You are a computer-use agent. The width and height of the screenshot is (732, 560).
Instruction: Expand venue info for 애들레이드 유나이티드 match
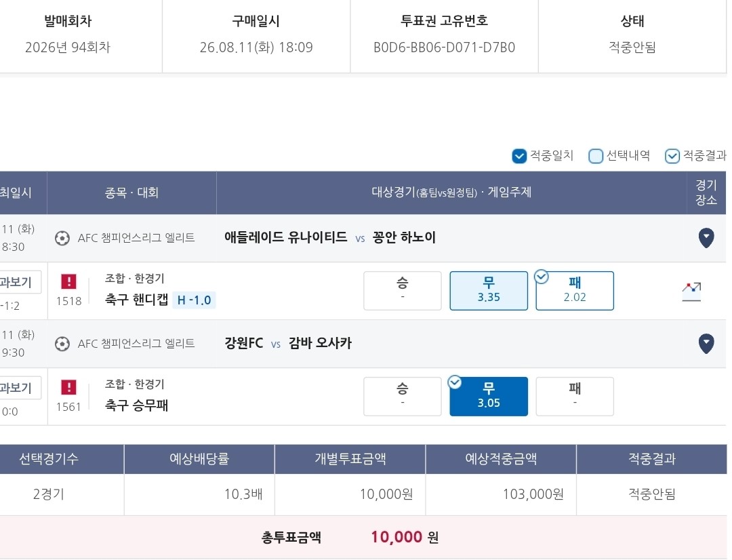tap(706, 238)
